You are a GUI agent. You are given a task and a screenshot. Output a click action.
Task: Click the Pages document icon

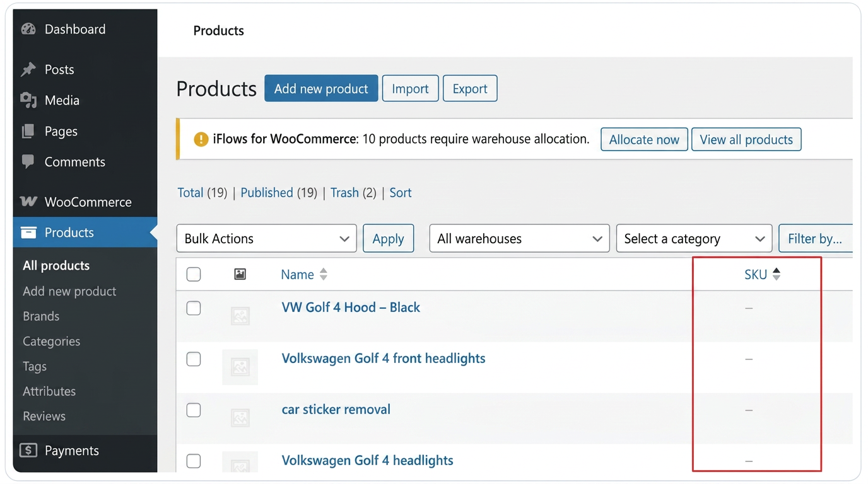pyautogui.click(x=28, y=131)
